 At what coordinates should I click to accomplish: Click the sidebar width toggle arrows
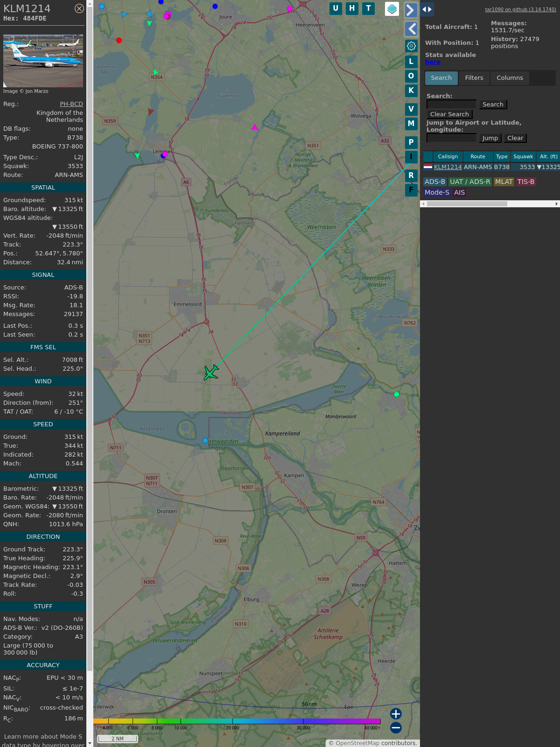[427, 9]
